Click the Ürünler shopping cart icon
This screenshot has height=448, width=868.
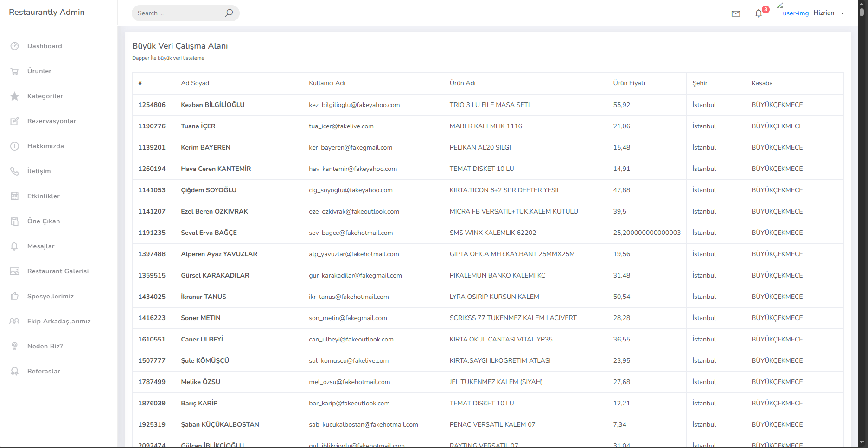pyautogui.click(x=15, y=71)
